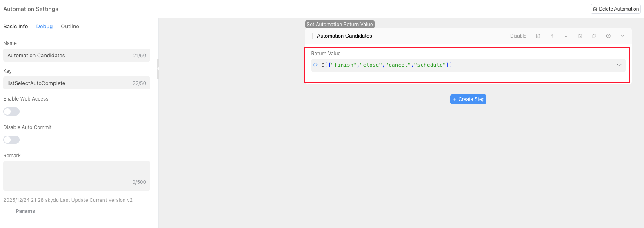Toggle the Disable Auto Commit switch
This screenshot has width=644, height=228.
click(11, 140)
